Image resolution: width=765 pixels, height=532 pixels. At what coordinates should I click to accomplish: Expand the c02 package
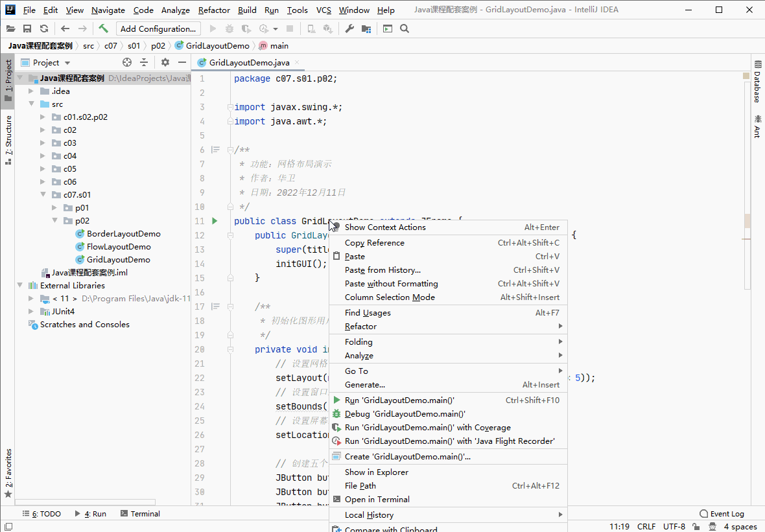point(43,130)
